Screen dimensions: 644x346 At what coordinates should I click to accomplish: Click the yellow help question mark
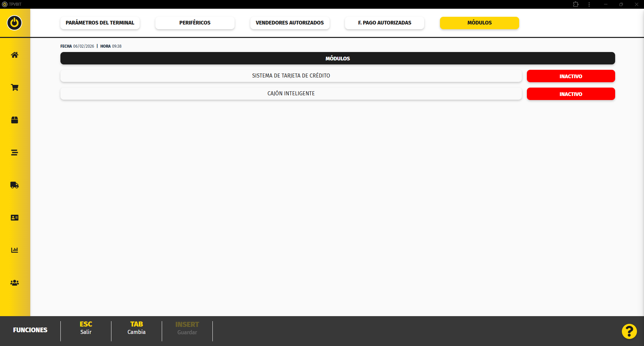click(x=629, y=332)
